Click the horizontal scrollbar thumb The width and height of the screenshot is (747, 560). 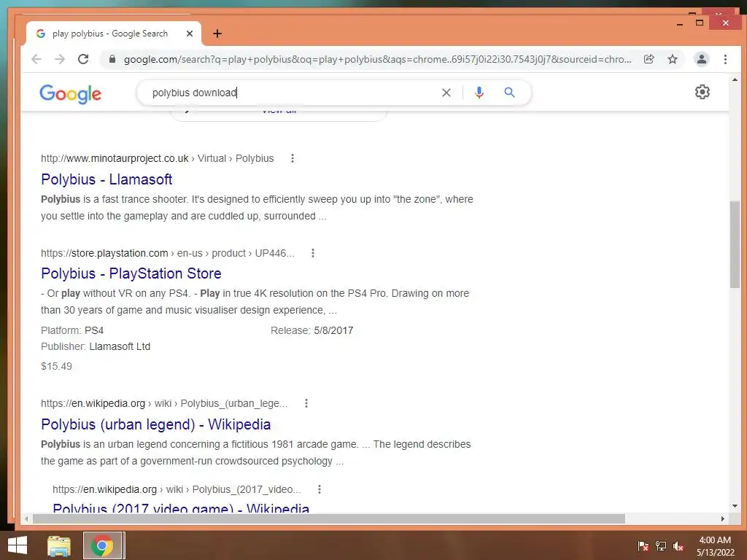click(329, 518)
